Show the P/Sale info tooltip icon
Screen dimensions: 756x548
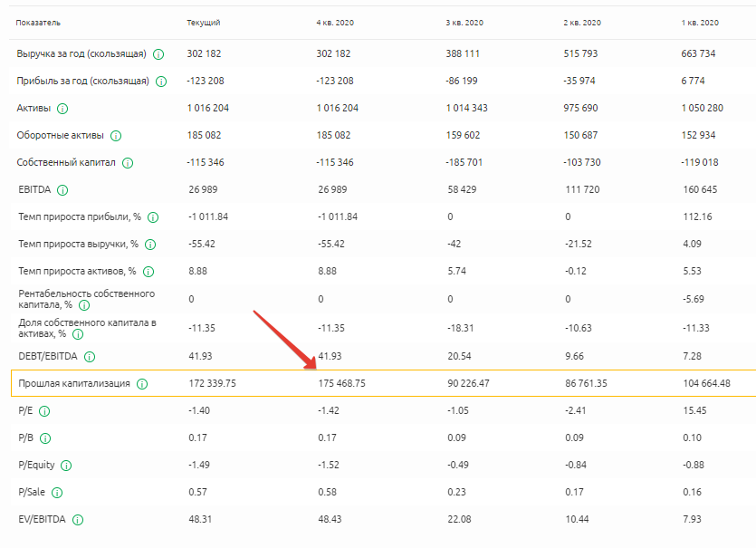pyautogui.click(x=57, y=493)
